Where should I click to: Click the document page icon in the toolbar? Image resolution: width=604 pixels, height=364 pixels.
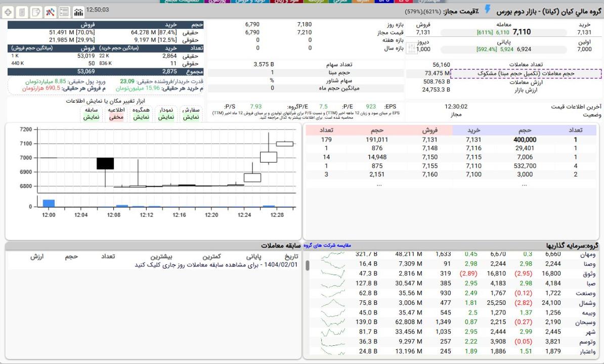tap(22, 11)
